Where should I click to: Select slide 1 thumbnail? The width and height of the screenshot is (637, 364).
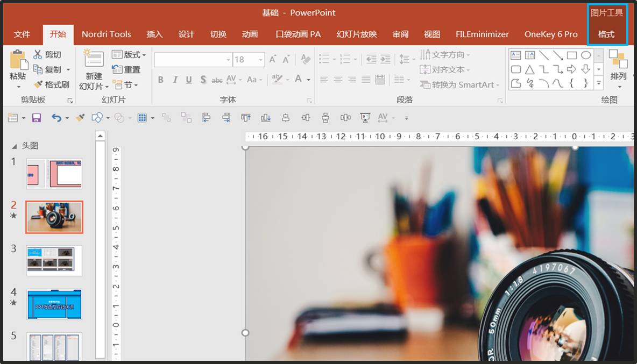click(x=54, y=174)
